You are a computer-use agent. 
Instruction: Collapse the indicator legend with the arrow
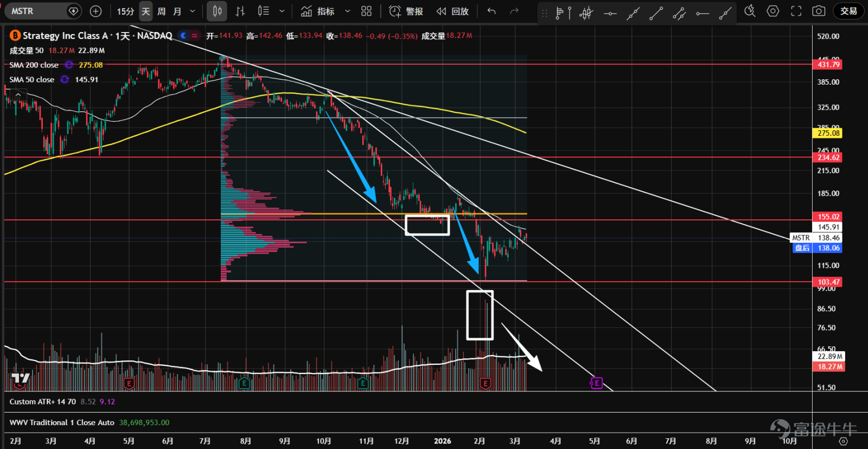click(x=18, y=94)
